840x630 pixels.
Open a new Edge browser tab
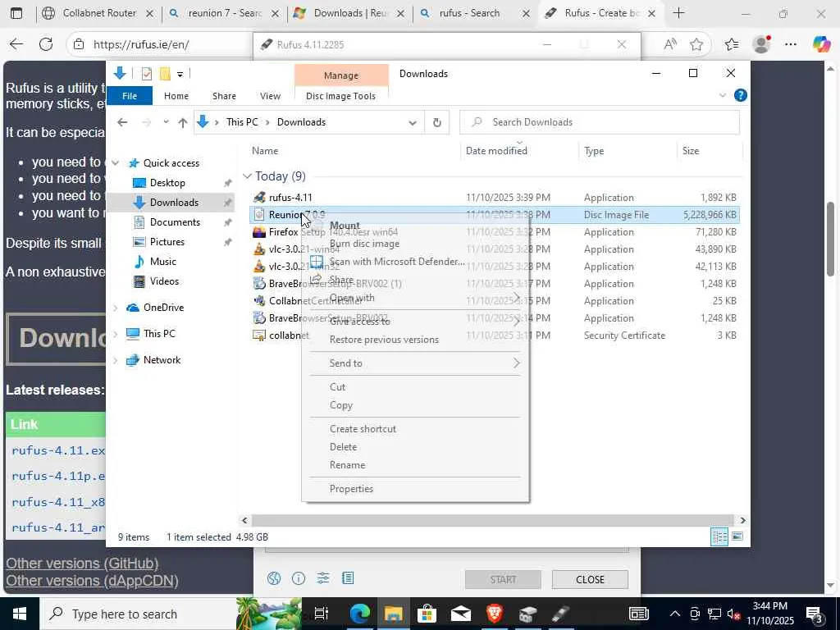pos(678,13)
